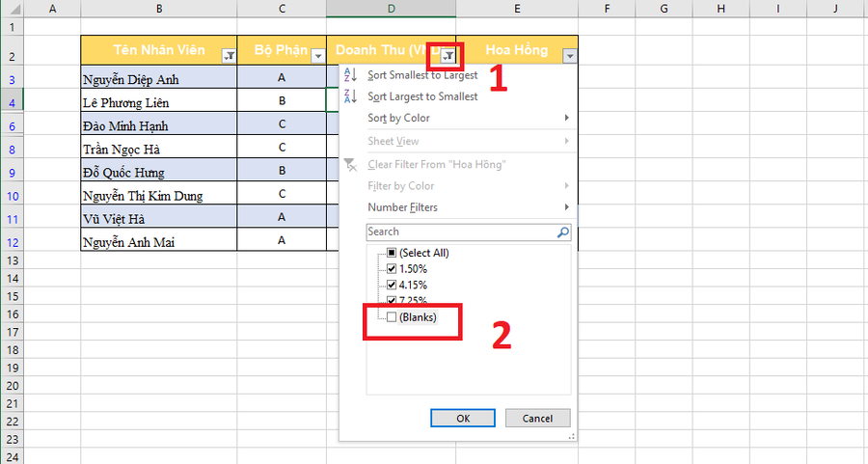This screenshot has height=464, width=868.
Task: Select column H header
Action: [x=720, y=9]
